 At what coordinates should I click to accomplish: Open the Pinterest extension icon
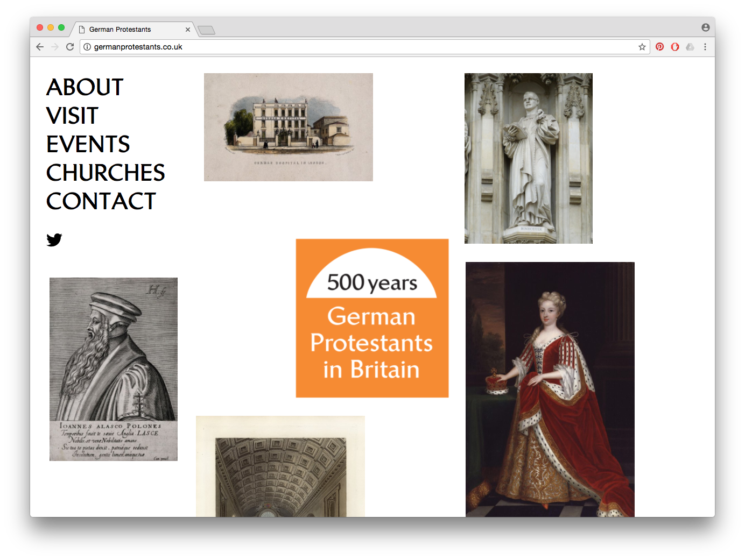(659, 47)
